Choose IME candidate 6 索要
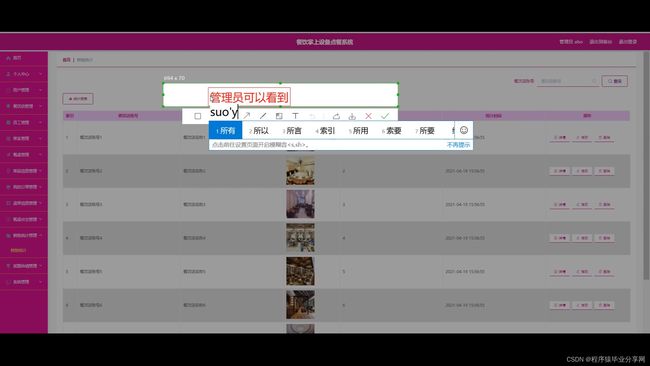Viewport: 650px width, 366px height. [x=392, y=131]
